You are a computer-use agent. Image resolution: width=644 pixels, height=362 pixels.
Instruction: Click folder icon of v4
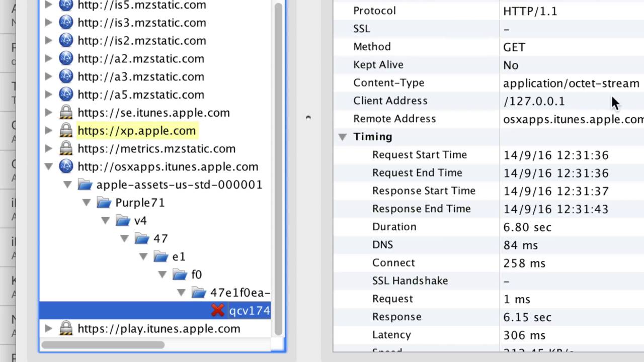pyautogui.click(x=123, y=221)
